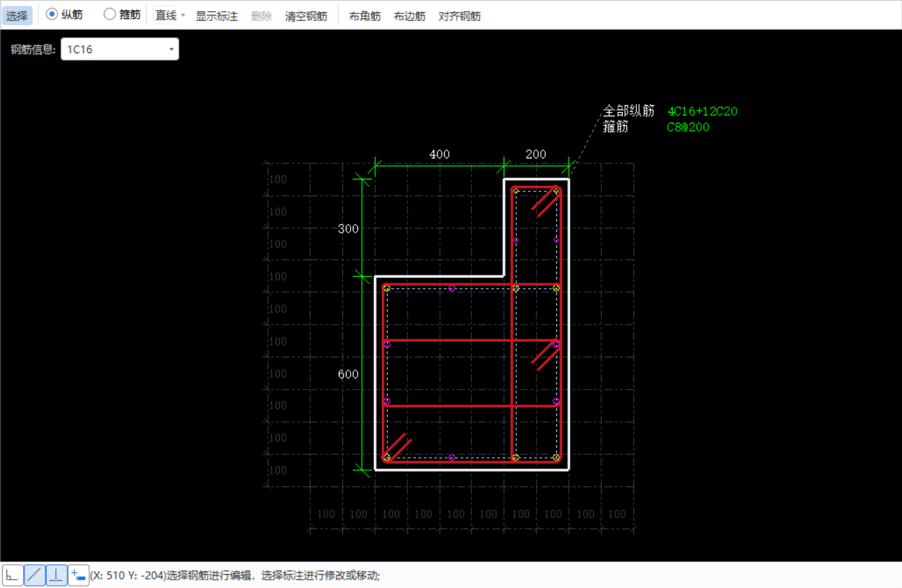Click the 200 top dimension label
The height and width of the screenshot is (588, 902).
point(536,154)
